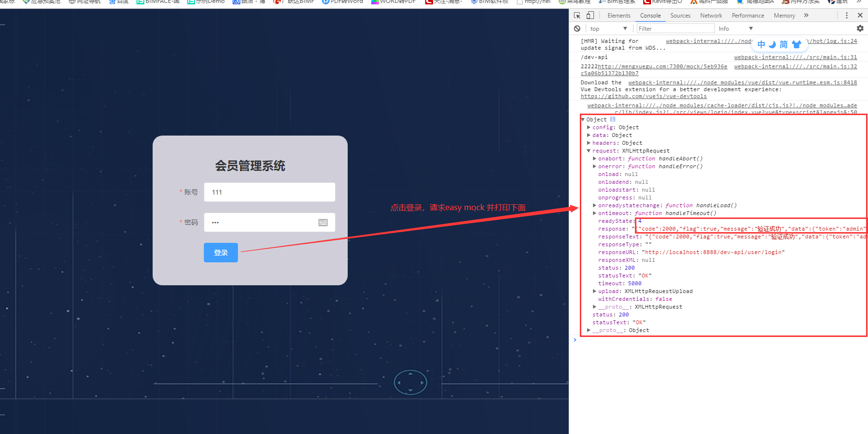This screenshot has width=868, height=434.
Task: Click the IME 简 simplified icon
Action: coord(784,44)
